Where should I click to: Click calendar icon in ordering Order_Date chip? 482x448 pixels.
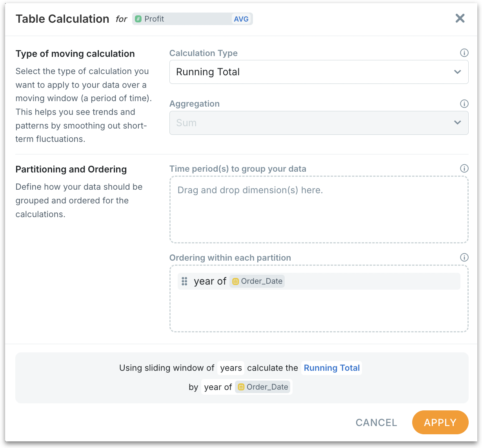[x=235, y=281]
